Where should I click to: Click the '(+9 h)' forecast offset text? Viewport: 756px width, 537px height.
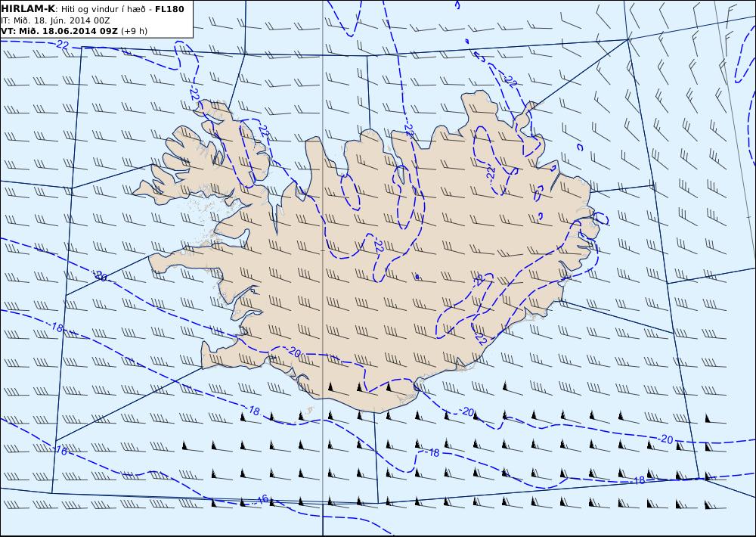134,31
